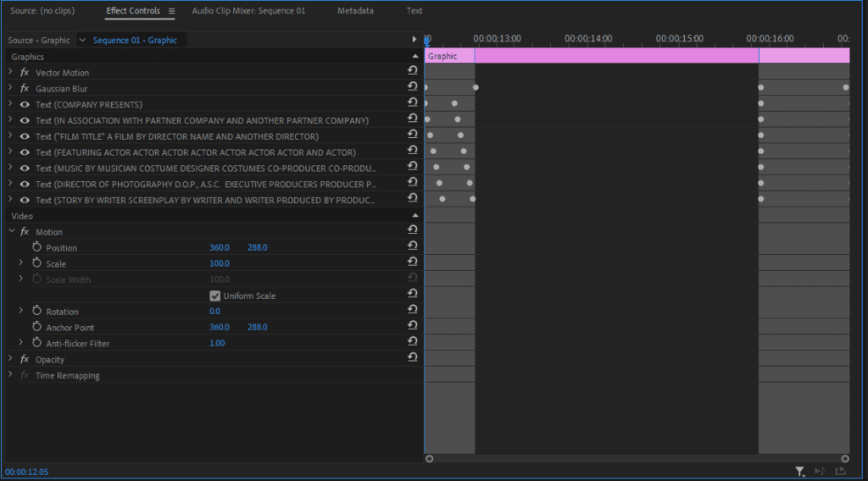Reset the IN ASSOCIATION WITH text layer

[x=413, y=119]
